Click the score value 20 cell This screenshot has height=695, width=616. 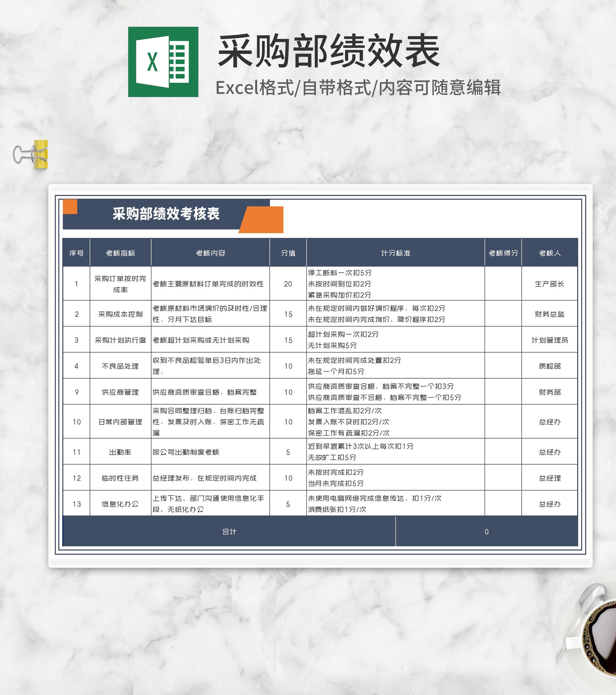[x=288, y=284]
